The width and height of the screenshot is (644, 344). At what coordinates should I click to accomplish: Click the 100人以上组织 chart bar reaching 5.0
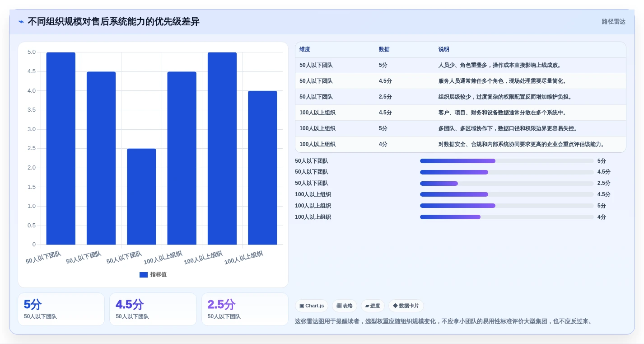(222, 148)
